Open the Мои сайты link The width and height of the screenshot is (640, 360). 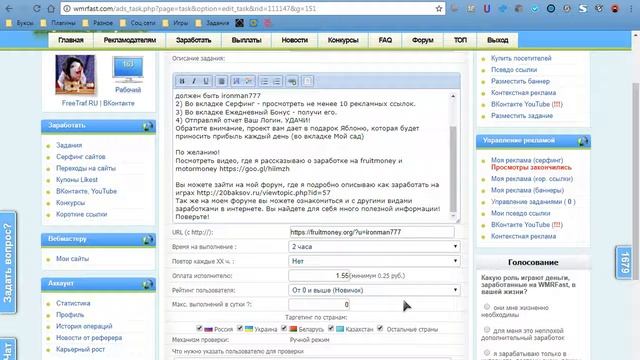tap(72, 259)
